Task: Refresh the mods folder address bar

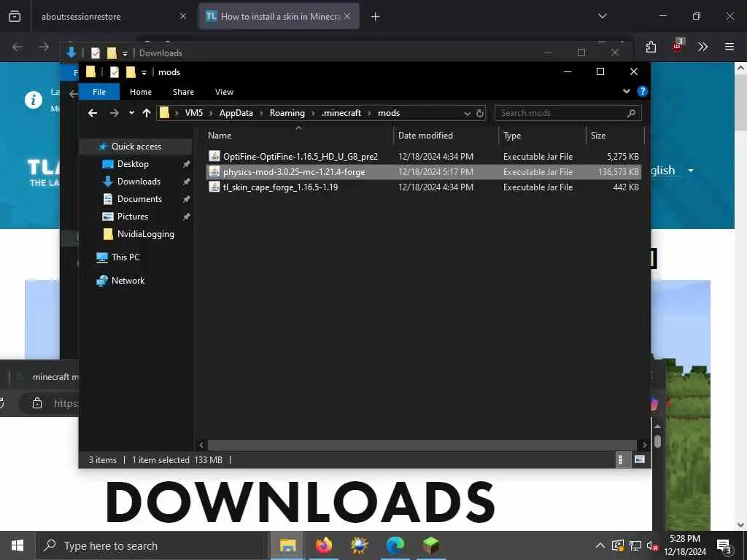Action: pyautogui.click(x=480, y=113)
